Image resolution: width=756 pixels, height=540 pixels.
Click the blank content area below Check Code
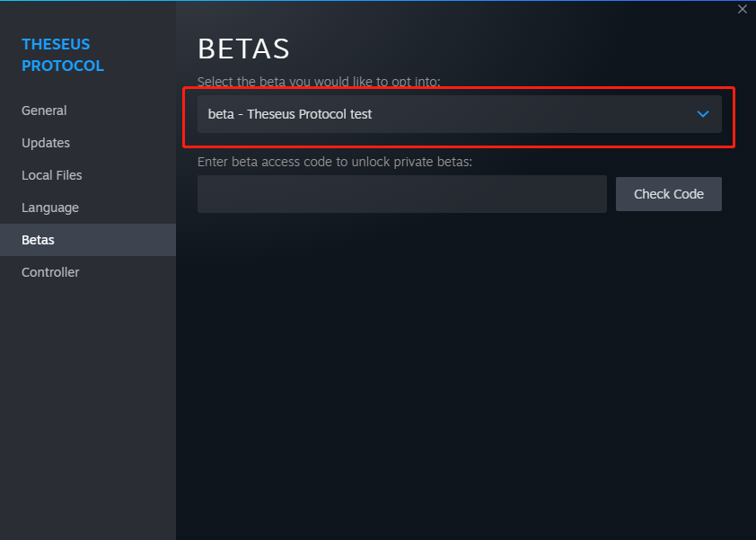click(465, 377)
